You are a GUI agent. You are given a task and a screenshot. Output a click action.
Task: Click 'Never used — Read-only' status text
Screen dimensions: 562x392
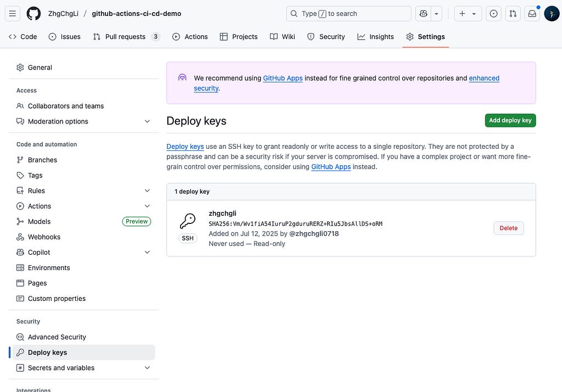(x=247, y=244)
